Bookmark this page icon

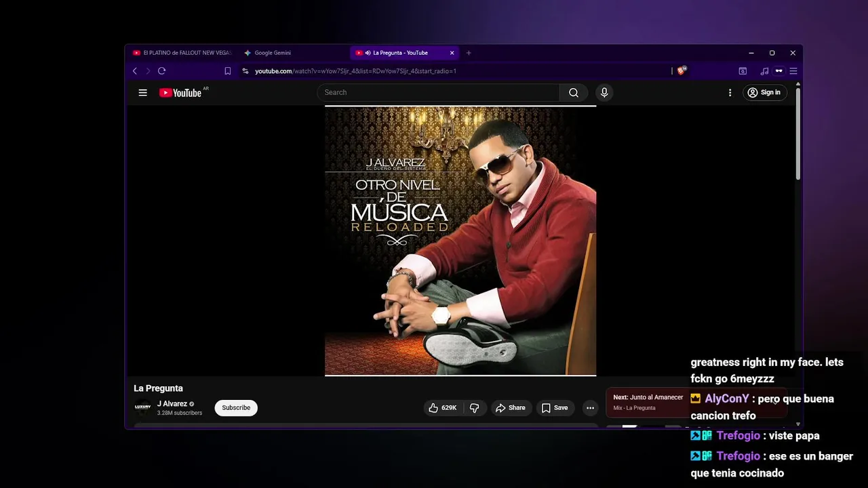[x=228, y=71]
